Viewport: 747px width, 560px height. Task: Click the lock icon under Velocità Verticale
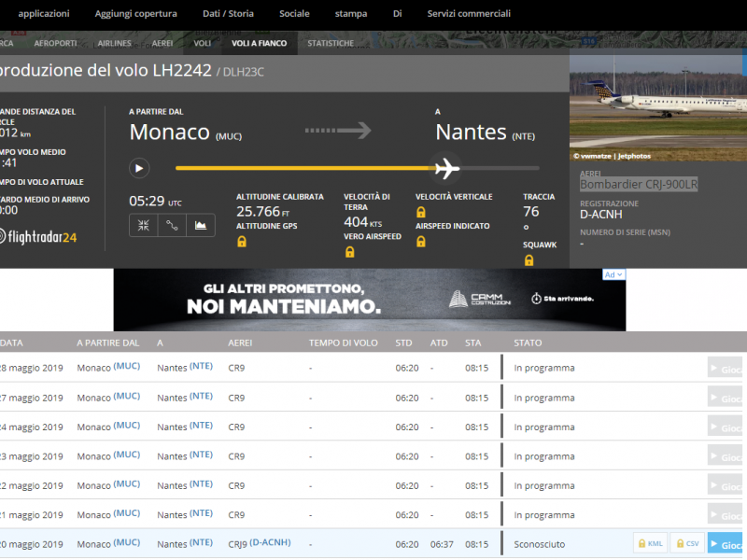point(421,212)
